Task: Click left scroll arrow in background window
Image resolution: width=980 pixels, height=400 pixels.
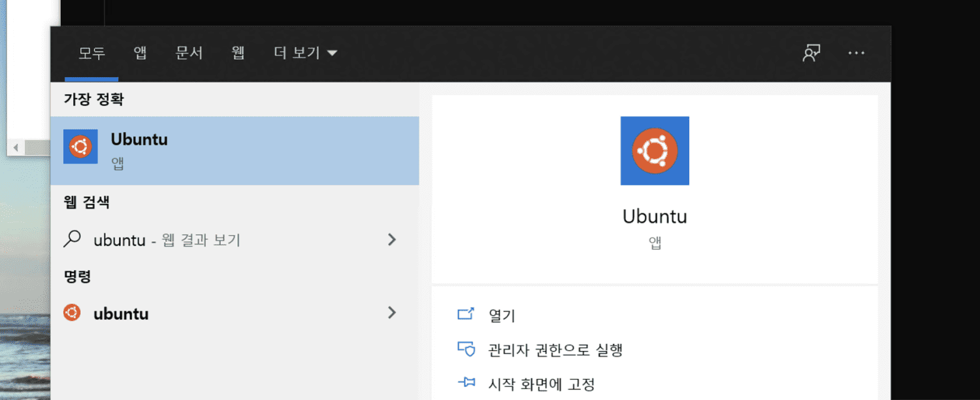Action: (16, 148)
